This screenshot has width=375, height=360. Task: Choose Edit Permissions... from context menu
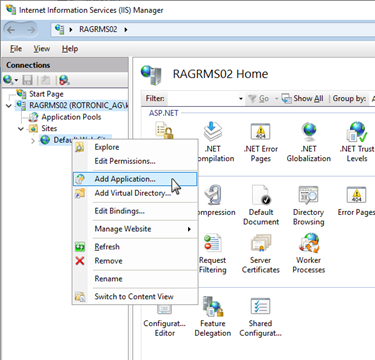(135, 161)
